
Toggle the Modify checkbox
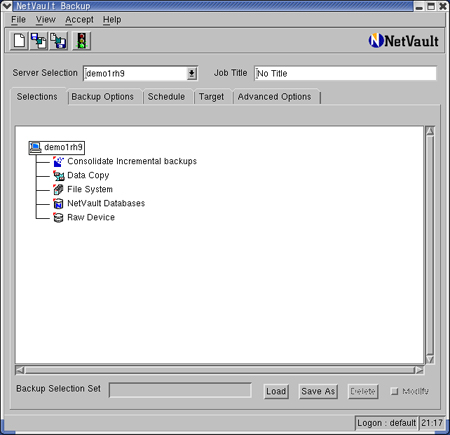395,391
